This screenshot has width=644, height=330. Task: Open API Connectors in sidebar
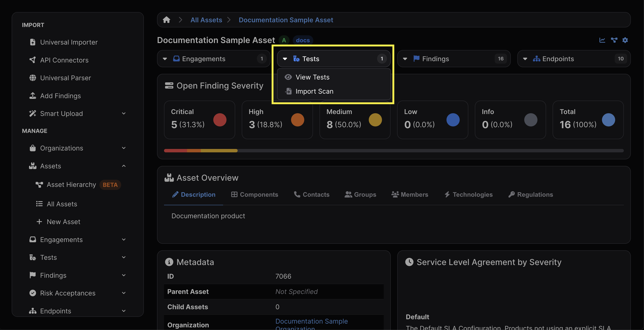64,60
